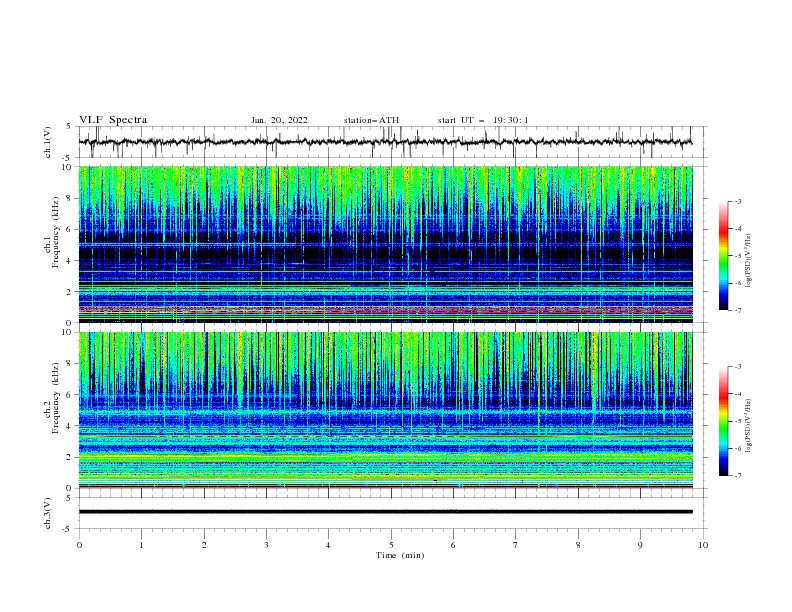Click the ch.3(V) waveform axis label
The height and width of the screenshot is (612, 792).
click(x=48, y=513)
